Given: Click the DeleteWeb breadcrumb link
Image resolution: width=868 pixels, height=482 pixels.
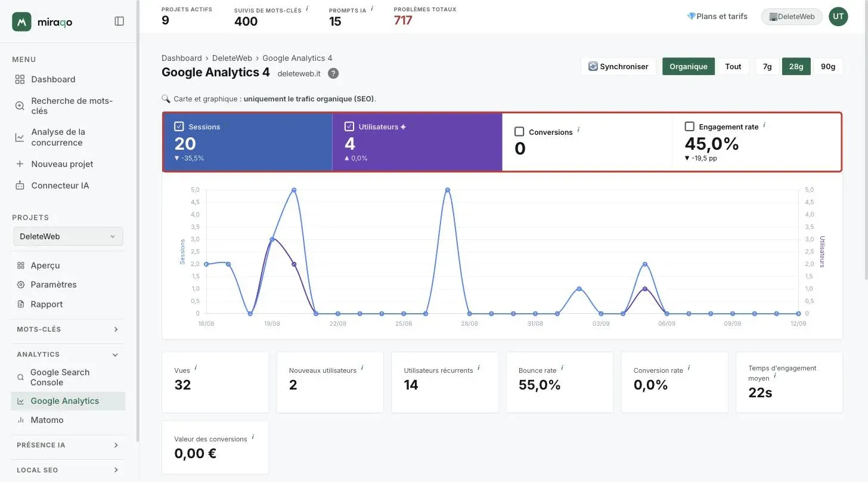Looking at the screenshot, I should point(232,58).
